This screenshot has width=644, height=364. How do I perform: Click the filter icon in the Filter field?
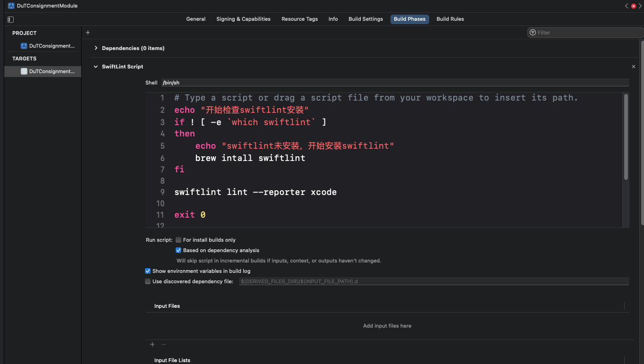(533, 33)
